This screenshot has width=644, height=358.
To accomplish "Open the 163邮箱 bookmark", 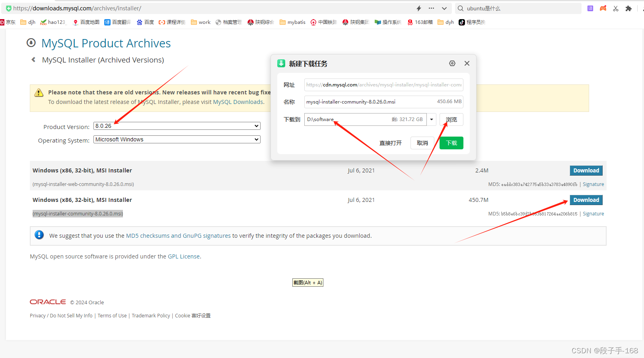I will (x=420, y=22).
